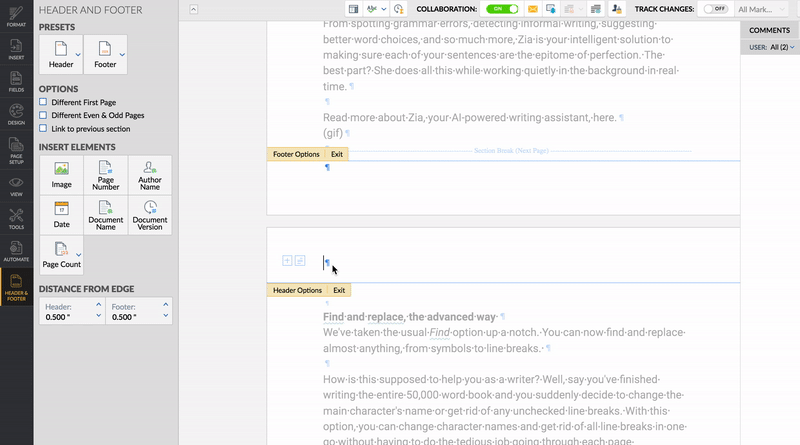Open the Fields sidebar panel

16,82
